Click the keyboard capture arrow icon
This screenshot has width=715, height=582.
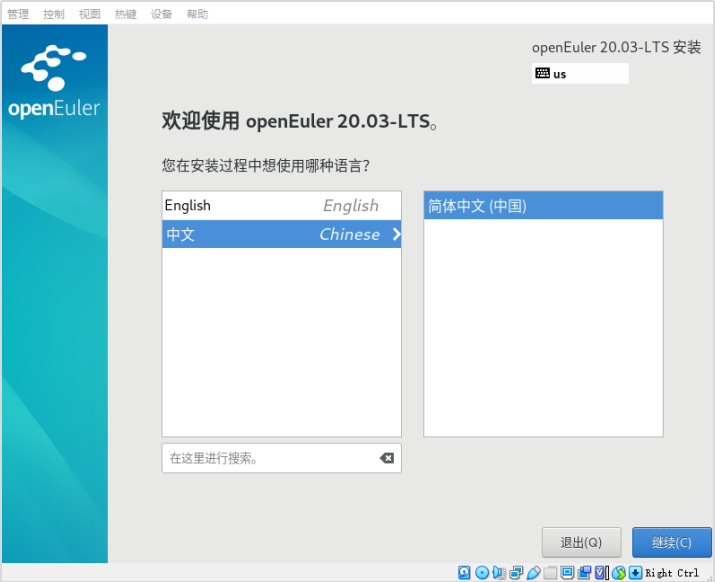[x=635, y=572]
